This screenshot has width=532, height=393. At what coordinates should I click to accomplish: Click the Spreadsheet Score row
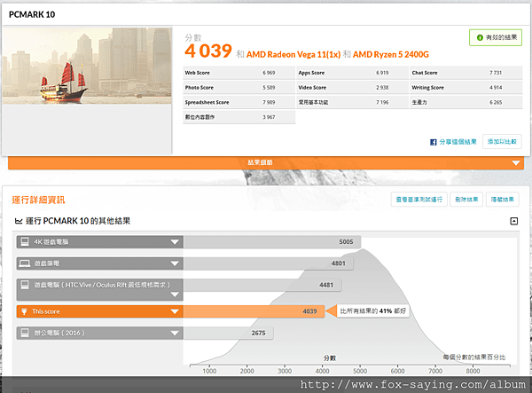click(x=239, y=102)
